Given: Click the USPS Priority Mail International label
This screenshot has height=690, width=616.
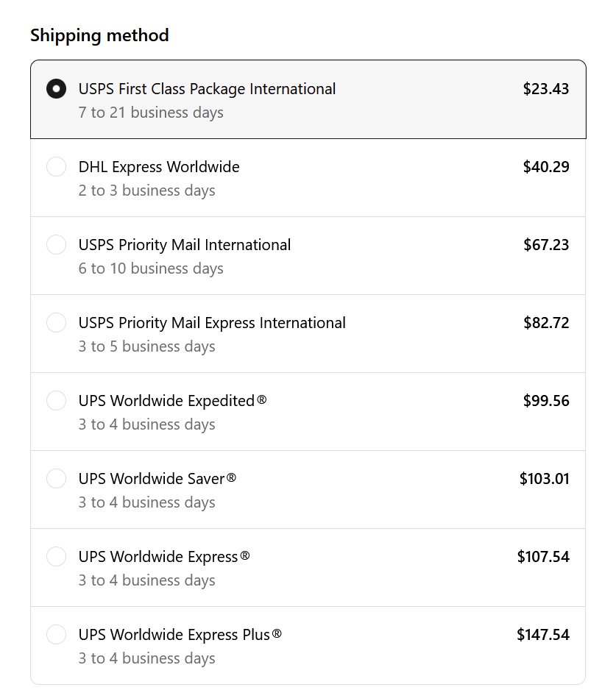Looking at the screenshot, I should pos(185,245).
